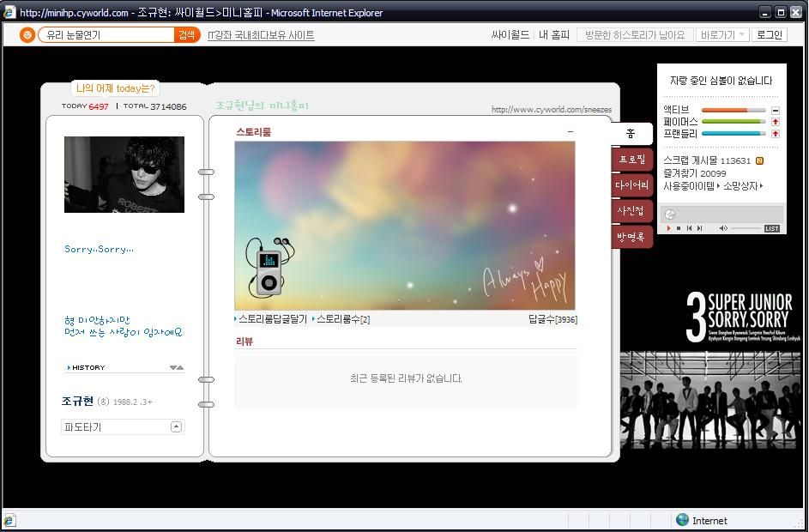Click the orange 액티브 progress bar

734,110
